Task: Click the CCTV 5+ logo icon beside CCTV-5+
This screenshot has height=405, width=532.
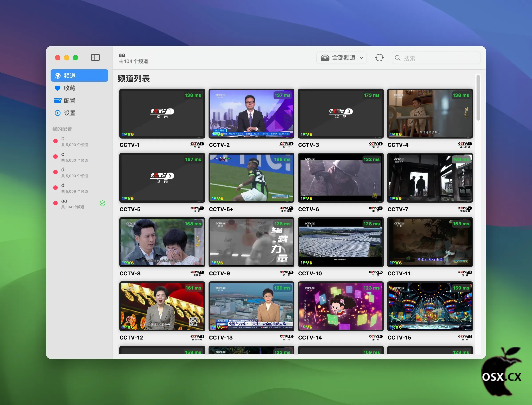Action: point(286,209)
